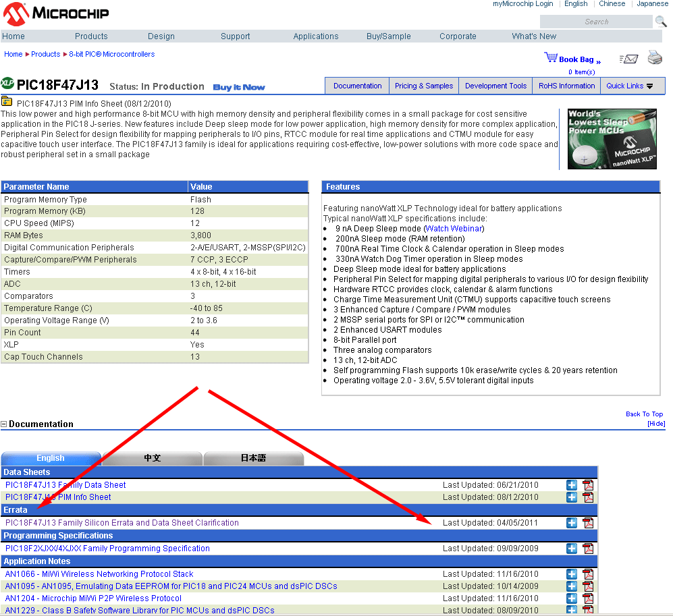Open the Applications menu
This screenshot has width=673, height=616.
click(315, 36)
